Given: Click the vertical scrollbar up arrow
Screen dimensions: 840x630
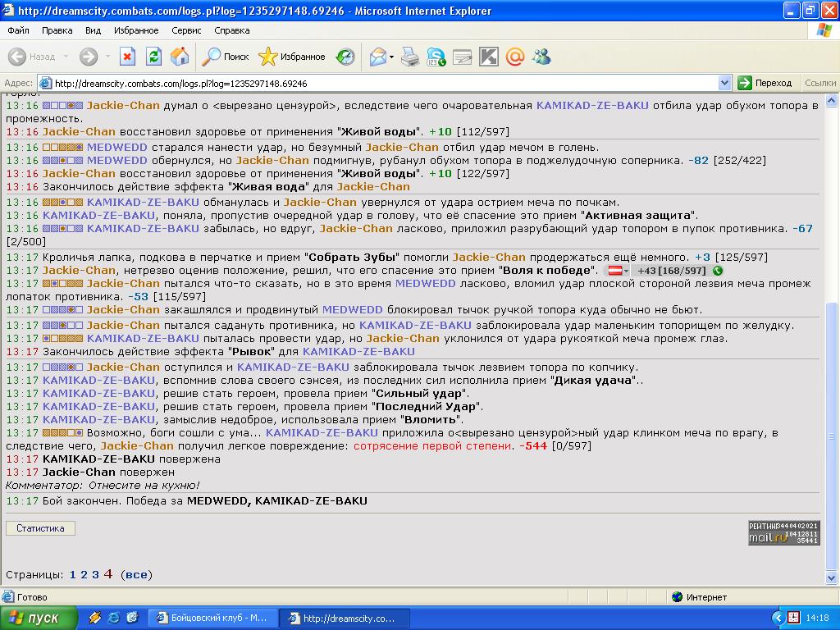Looking at the screenshot, I should [x=832, y=101].
